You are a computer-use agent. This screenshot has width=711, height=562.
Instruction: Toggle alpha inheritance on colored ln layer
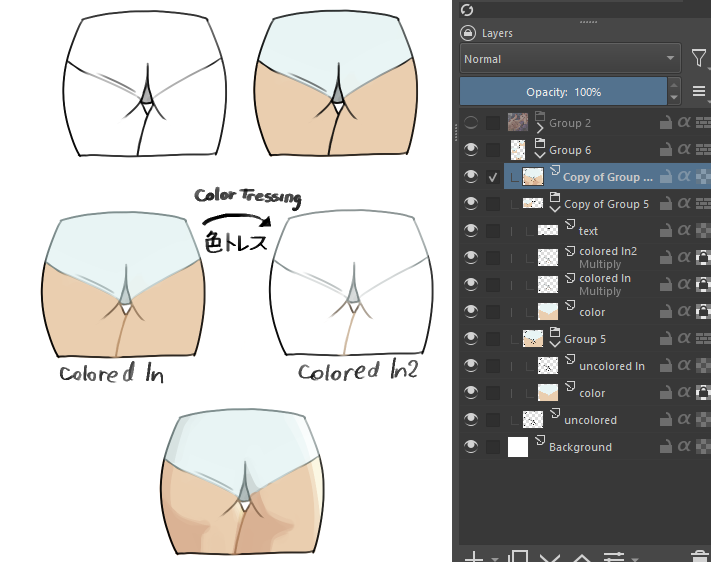pyautogui.click(x=684, y=284)
